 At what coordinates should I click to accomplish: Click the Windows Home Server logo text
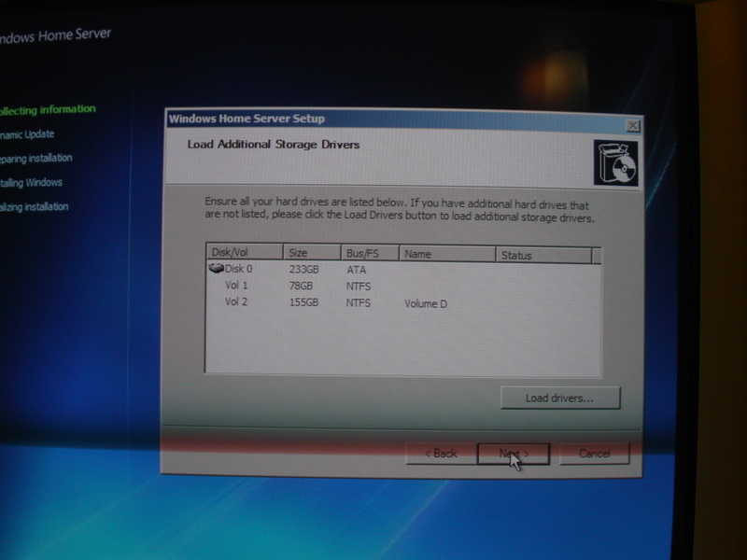tap(55, 35)
